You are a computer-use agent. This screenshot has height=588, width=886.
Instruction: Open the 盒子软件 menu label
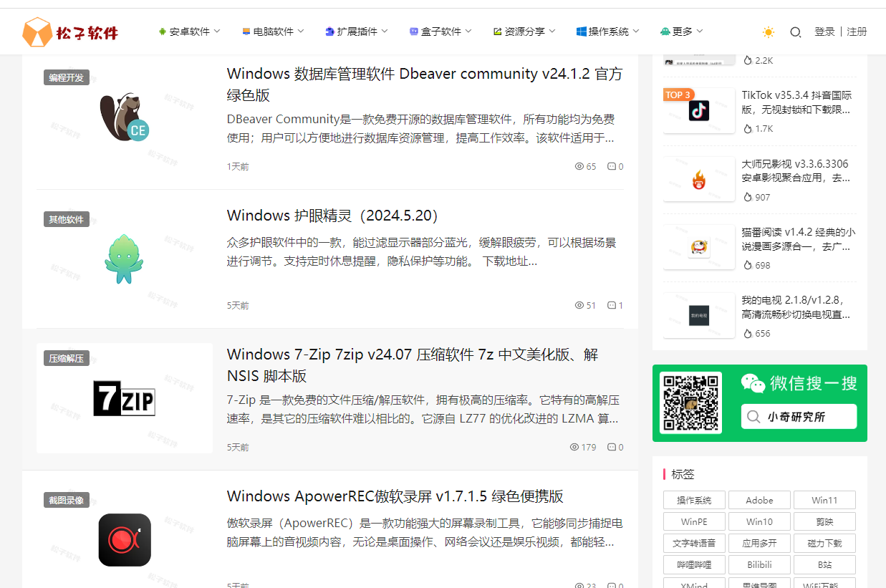(x=441, y=32)
